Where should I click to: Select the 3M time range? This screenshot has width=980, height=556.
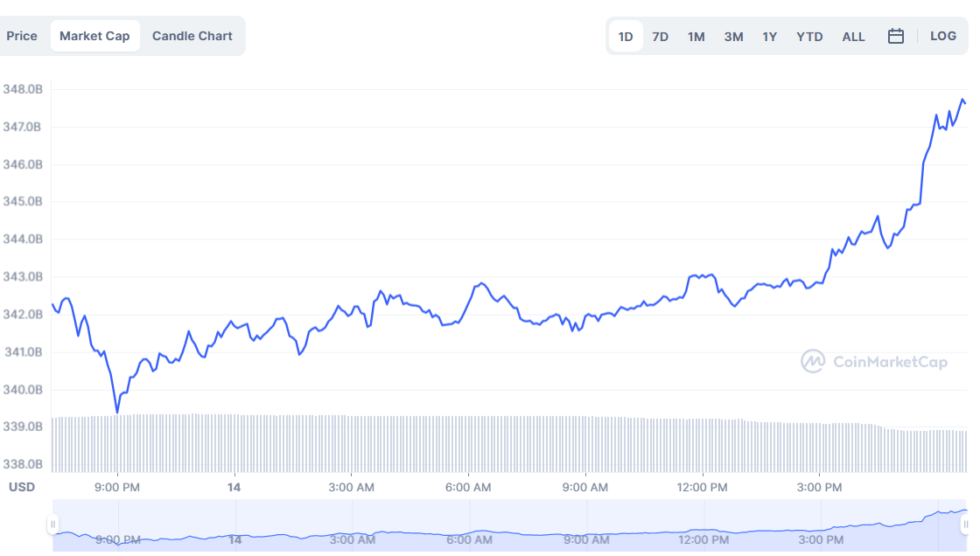(x=733, y=36)
